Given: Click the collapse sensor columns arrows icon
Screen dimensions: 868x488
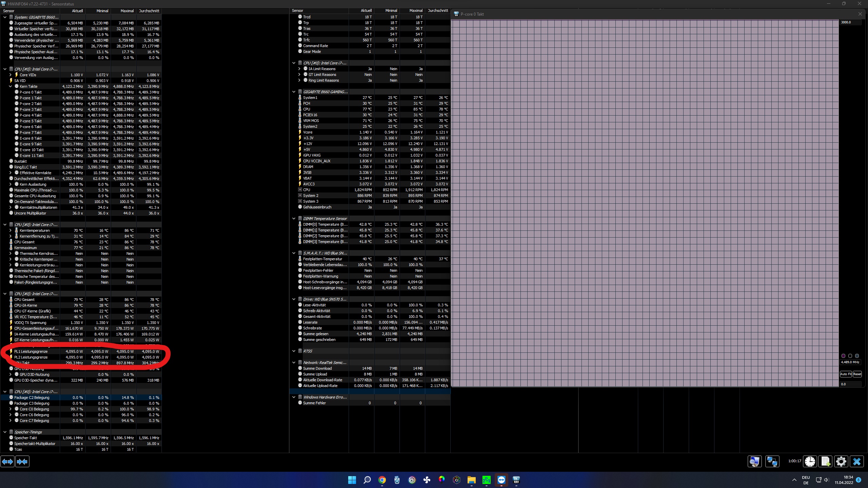Looking at the screenshot, I should pyautogui.click(x=22, y=462).
